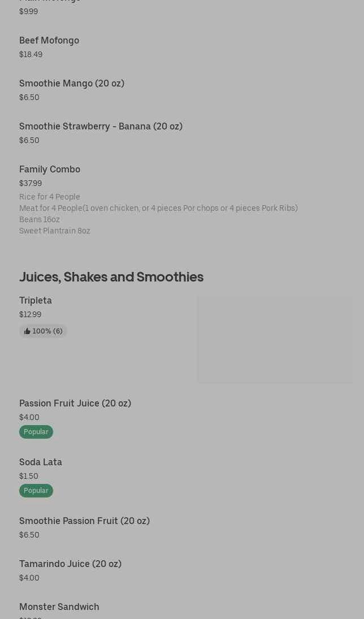Viewport: 364px width, 619px height.
Task: Open the Tripleta item image placeholder
Action: pos(275,339)
